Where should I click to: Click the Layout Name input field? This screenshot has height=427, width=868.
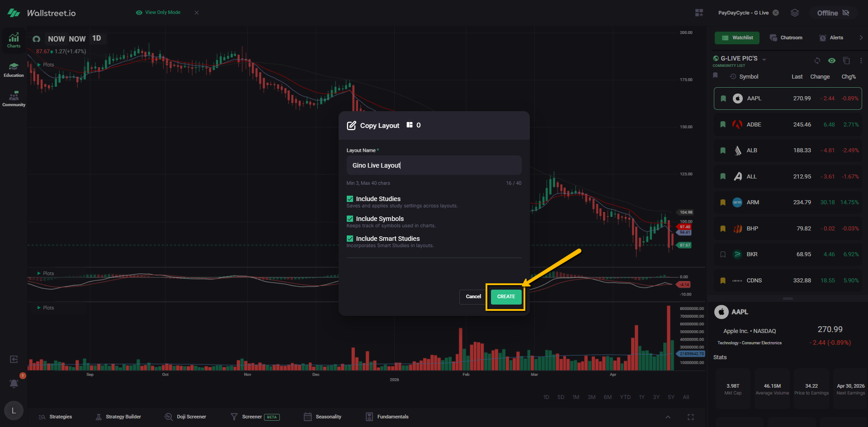(434, 165)
